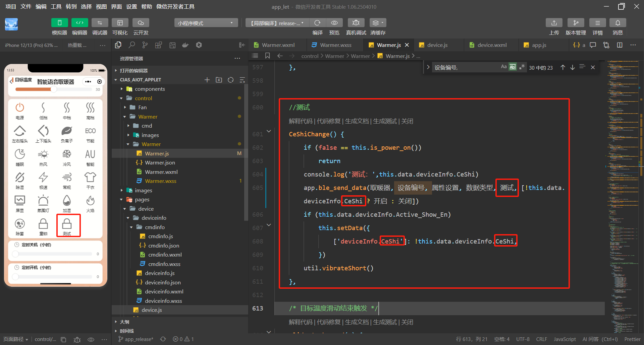Click the app_release branch in status bar

coord(139,339)
